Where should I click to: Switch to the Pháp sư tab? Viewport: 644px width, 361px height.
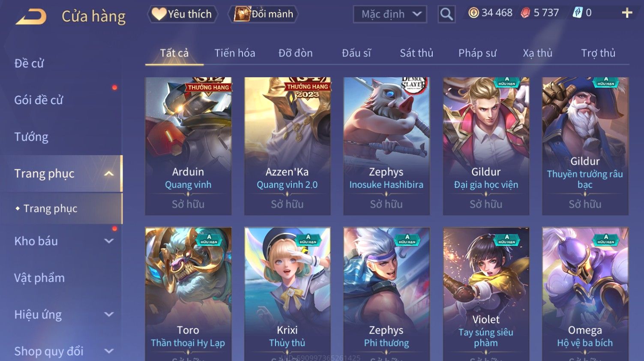point(477,53)
